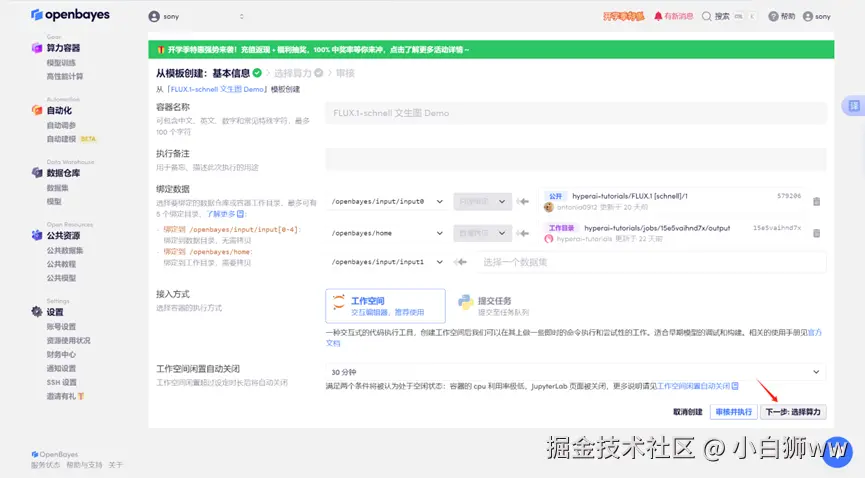
Task: Open SSH 设置 in the sidebar
Action: click(62, 382)
